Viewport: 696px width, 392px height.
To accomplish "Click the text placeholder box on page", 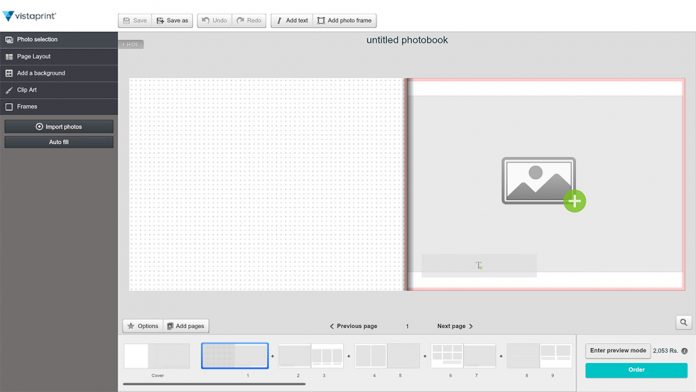I will click(x=479, y=265).
